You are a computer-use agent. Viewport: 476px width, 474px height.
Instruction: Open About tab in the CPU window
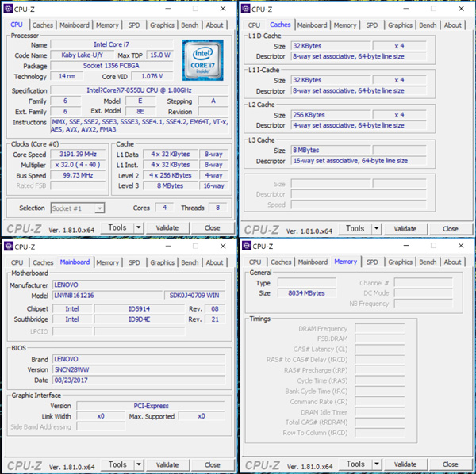[215, 25]
